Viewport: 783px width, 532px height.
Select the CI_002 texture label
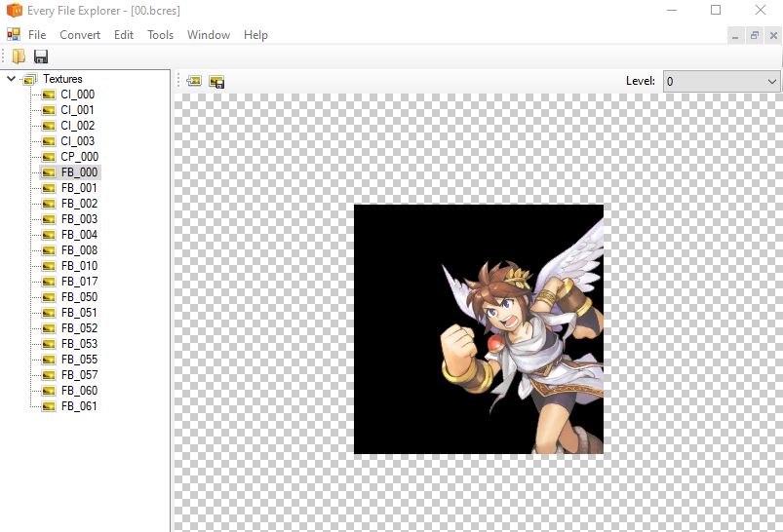coord(77,126)
